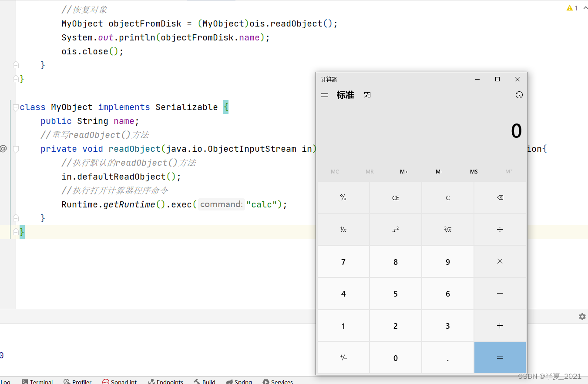The width and height of the screenshot is (588, 384).
Task: Click the 标准 mode title in calculator
Action: click(345, 95)
